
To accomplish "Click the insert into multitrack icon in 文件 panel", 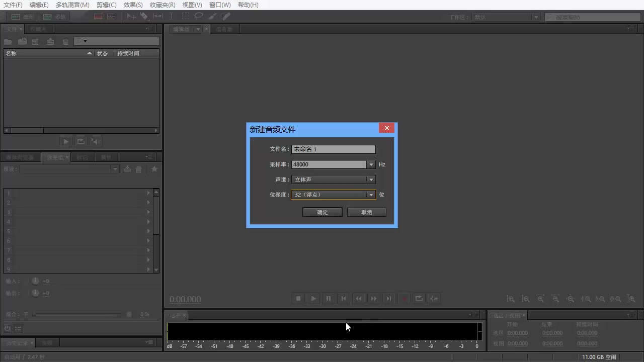I will coord(50,42).
